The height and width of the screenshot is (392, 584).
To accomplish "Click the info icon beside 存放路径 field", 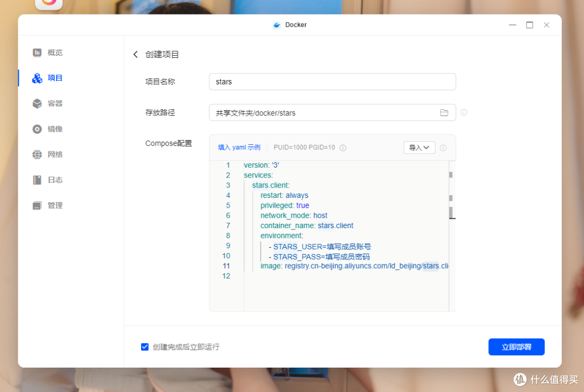I will click(464, 112).
